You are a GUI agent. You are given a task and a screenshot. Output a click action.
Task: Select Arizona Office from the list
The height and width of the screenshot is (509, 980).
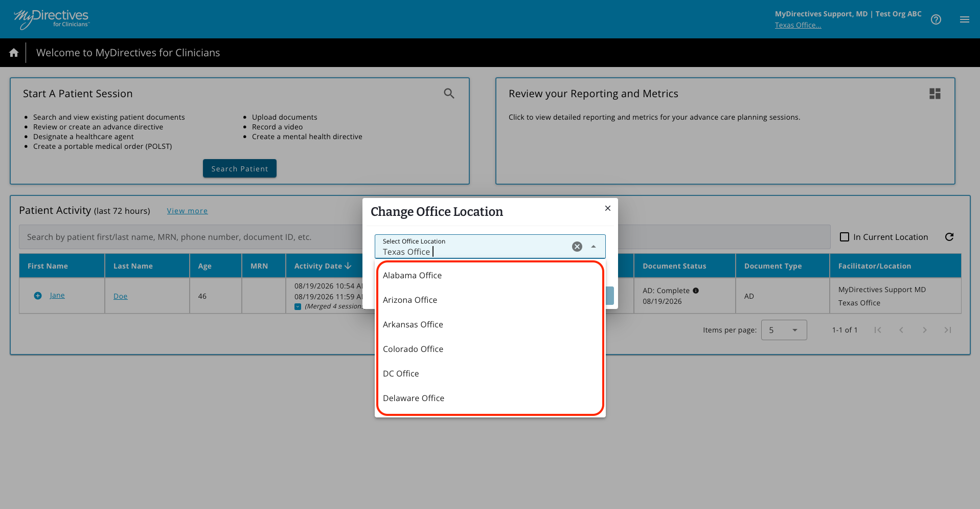pyautogui.click(x=490, y=300)
